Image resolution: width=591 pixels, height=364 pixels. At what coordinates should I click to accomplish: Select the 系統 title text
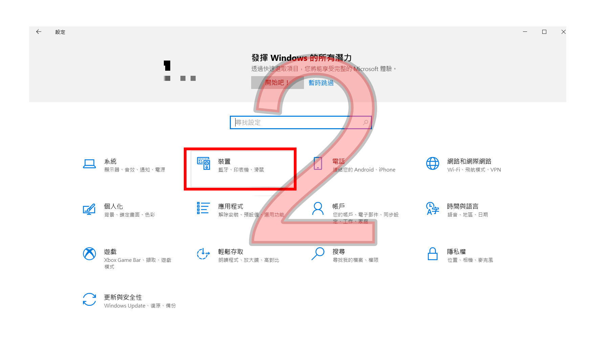pyautogui.click(x=110, y=161)
